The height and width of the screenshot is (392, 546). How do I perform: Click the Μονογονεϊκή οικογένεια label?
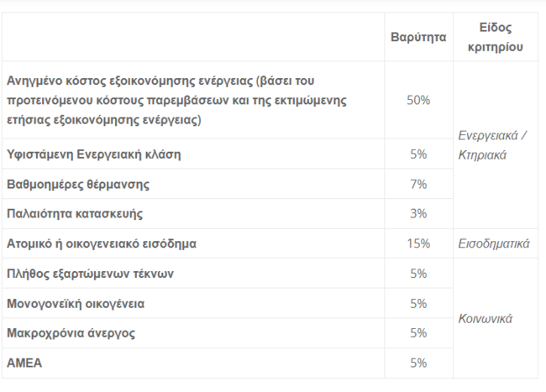tap(76, 304)
